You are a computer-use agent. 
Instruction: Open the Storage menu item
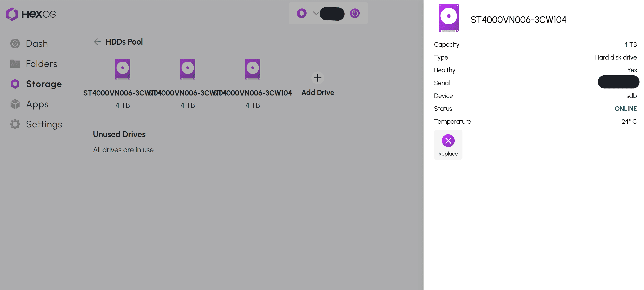[x=36, y=84]
